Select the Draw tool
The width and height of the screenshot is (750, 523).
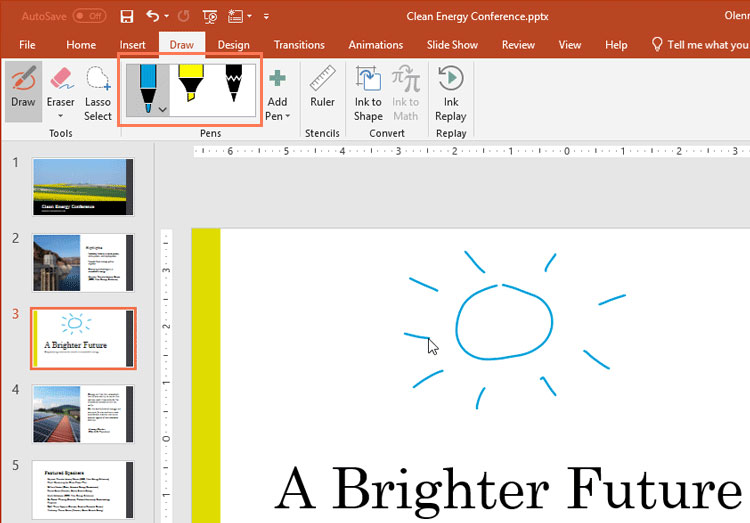coord(23,89)
